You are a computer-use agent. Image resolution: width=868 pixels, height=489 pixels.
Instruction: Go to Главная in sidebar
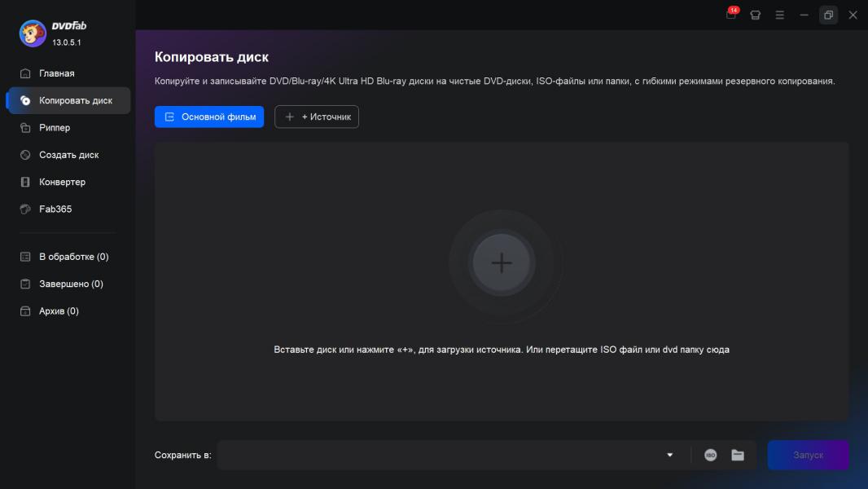[x=56, y=73]
